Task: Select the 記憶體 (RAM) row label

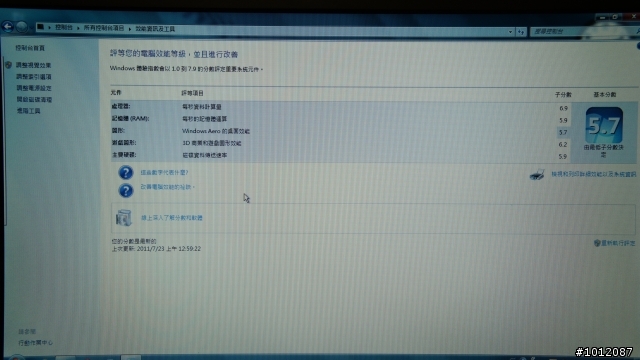Action: pos(131,118)
